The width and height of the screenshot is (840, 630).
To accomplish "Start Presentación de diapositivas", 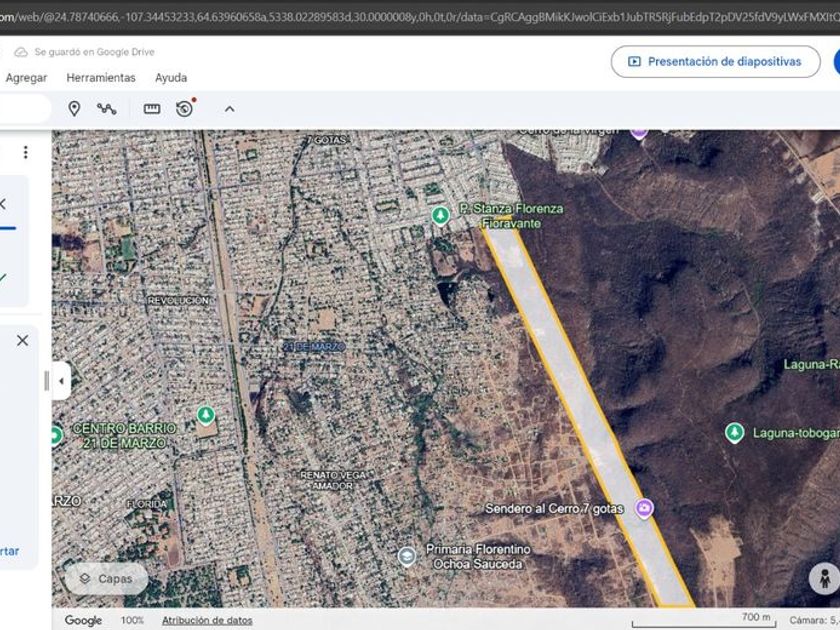I will tap(715, 62).
